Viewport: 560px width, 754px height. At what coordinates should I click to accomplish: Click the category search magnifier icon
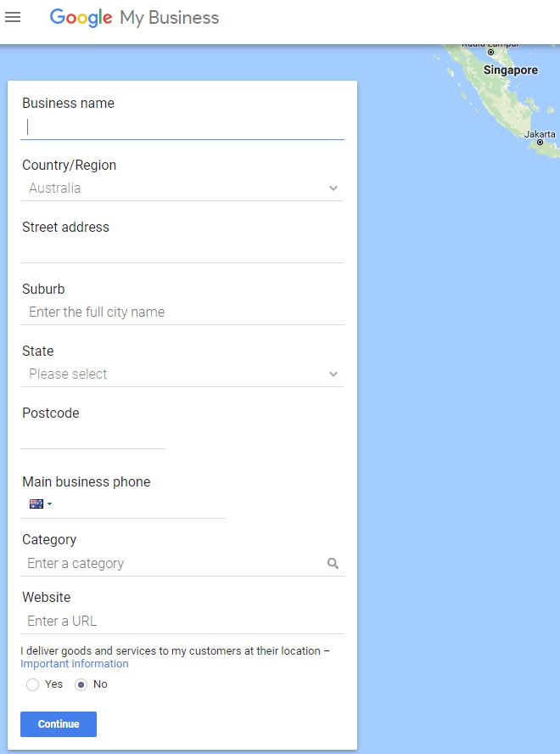[x=333, y=563]
